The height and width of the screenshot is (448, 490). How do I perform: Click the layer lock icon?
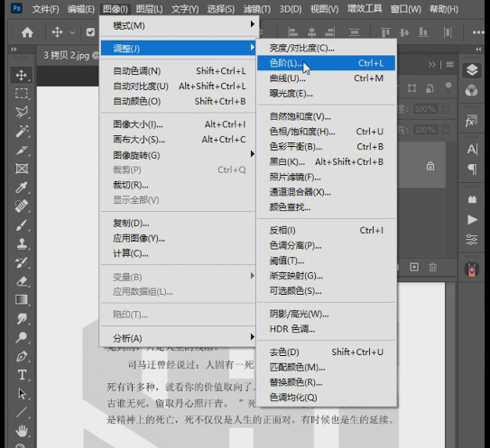tap(430, 166)
